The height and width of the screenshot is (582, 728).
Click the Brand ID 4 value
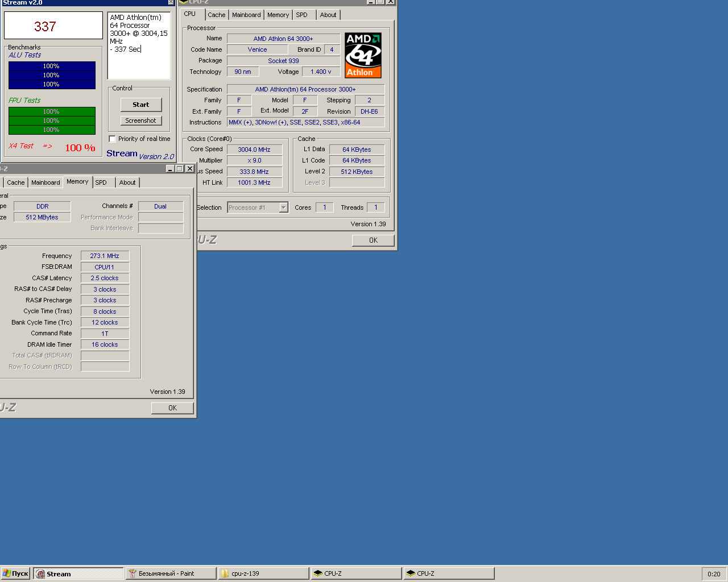tap(332, 49)
